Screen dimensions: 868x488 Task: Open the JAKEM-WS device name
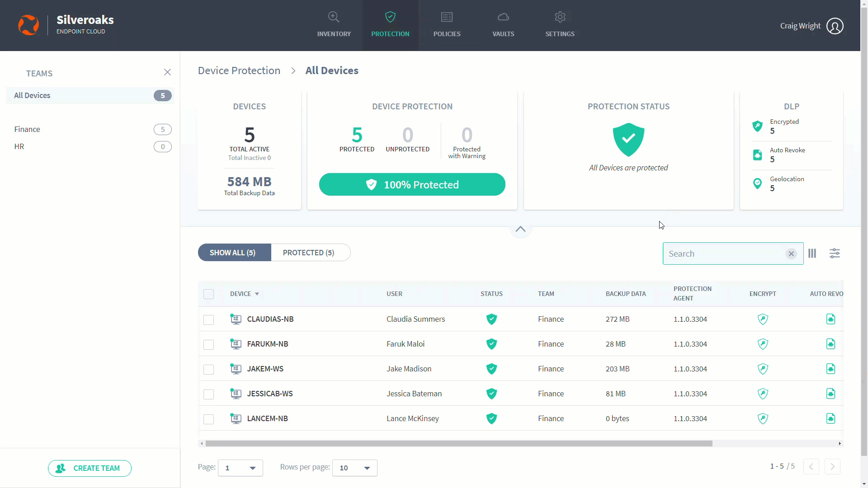pyautogui.click(x=265, y=369)
